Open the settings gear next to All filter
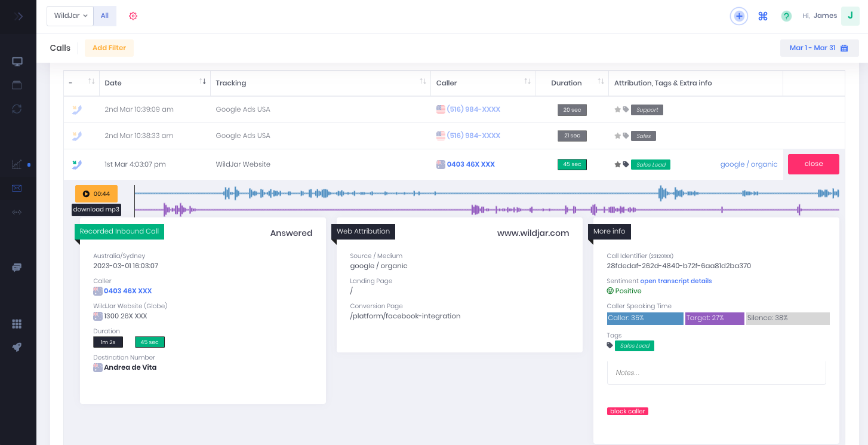Image resolution: width=868 pixels, height=445 pixels. coord(133,16)
